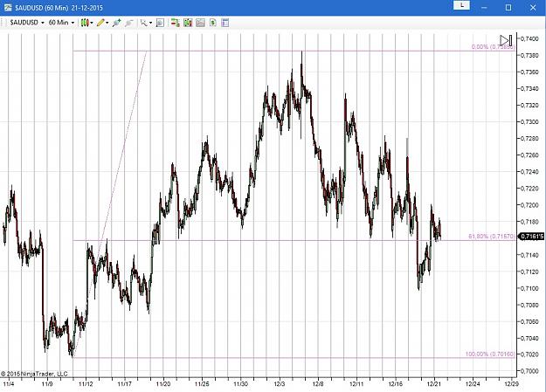Close the $AUDUSD chart window

tap(533, 7)
